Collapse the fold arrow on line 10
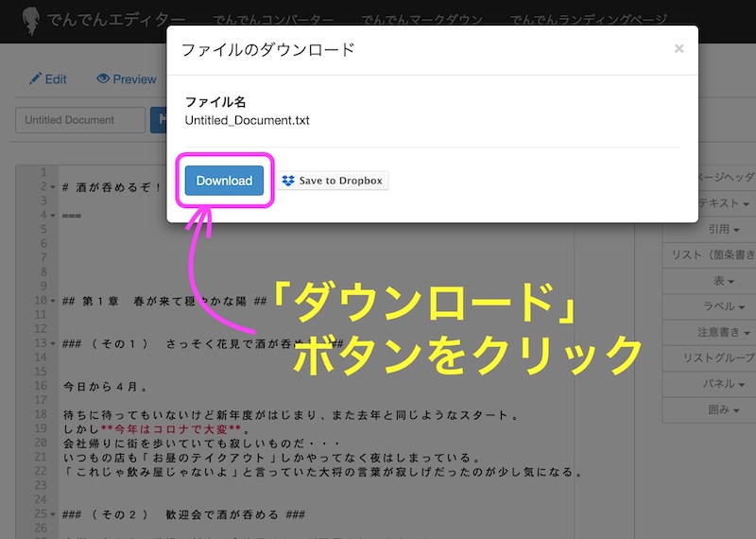The height and width of the screenshot is (539, 756). pyautogui.click(x=53, y=302)
